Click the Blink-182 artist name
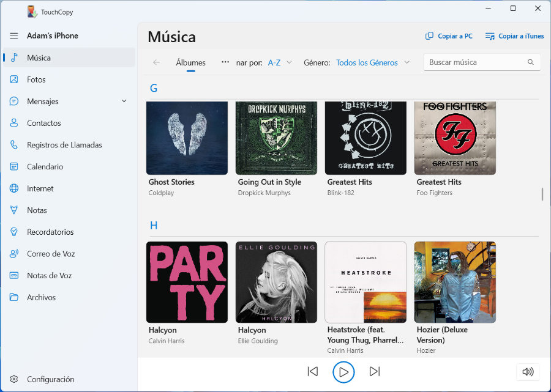Screen dimensions: 551x392 340,193
